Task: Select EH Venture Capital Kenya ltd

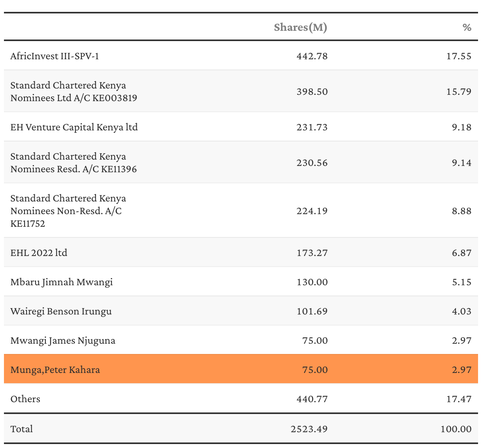Action: pos(74,127)
